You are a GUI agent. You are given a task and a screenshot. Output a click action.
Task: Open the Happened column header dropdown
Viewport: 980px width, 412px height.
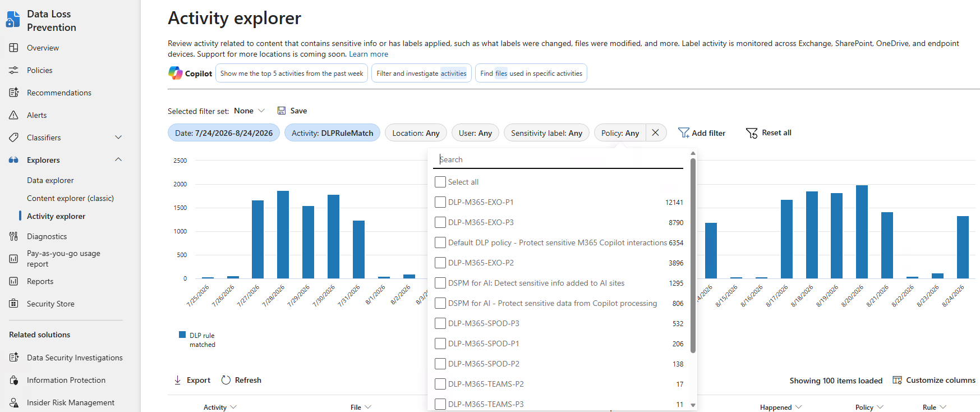(x=781, y=407)
